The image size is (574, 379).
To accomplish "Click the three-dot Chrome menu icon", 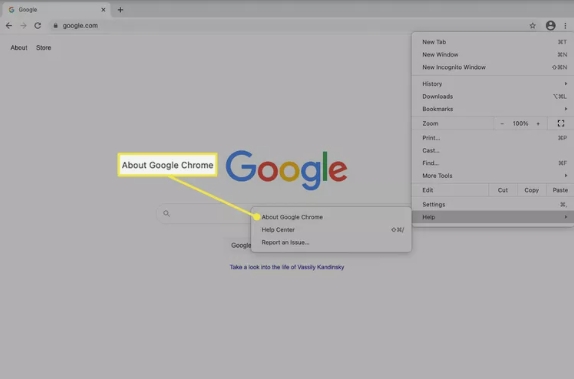I will 565,26.
